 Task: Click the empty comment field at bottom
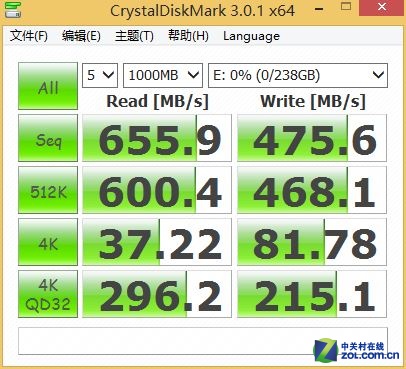(x=203, y=341)
